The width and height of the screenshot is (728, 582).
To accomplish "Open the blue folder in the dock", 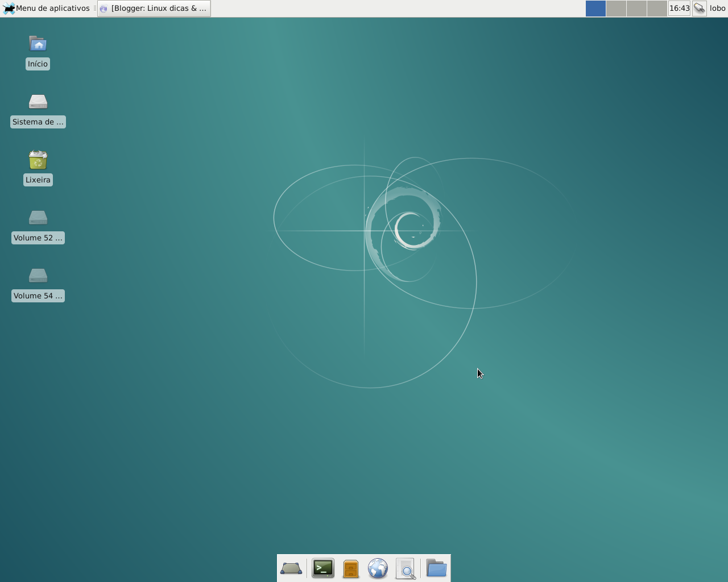I will [436, 568].
